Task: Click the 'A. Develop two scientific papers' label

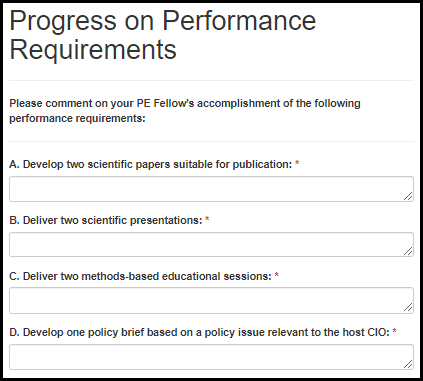Action: coord(151,164)
